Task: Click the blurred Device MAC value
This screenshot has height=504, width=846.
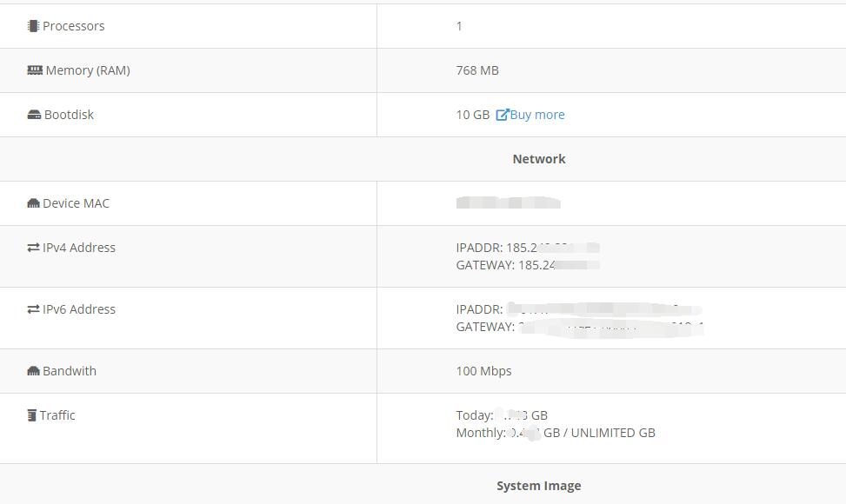Action: click(x=508, y=203)
